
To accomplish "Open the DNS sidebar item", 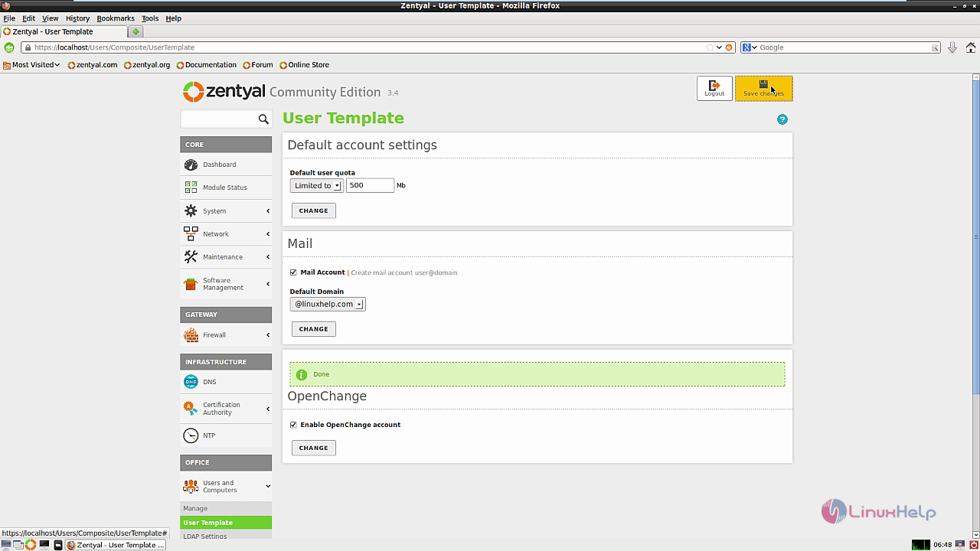I will (x=226, y=382).
